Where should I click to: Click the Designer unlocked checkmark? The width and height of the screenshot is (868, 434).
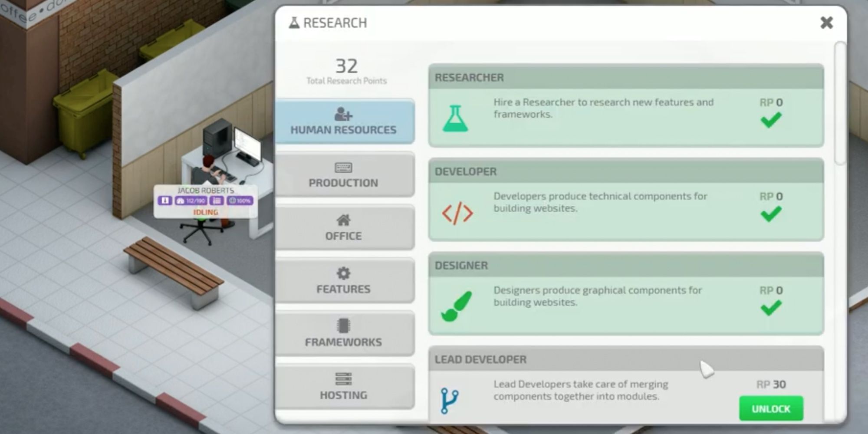(771, 308)
